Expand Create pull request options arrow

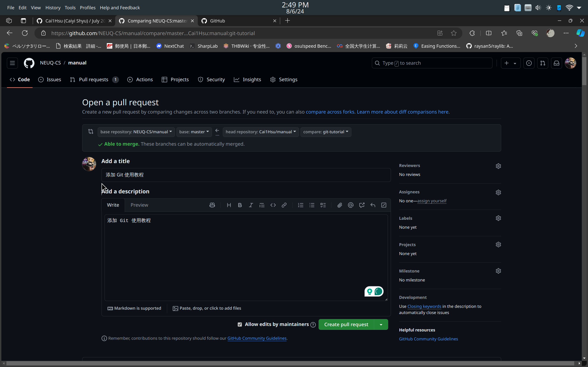381,325
